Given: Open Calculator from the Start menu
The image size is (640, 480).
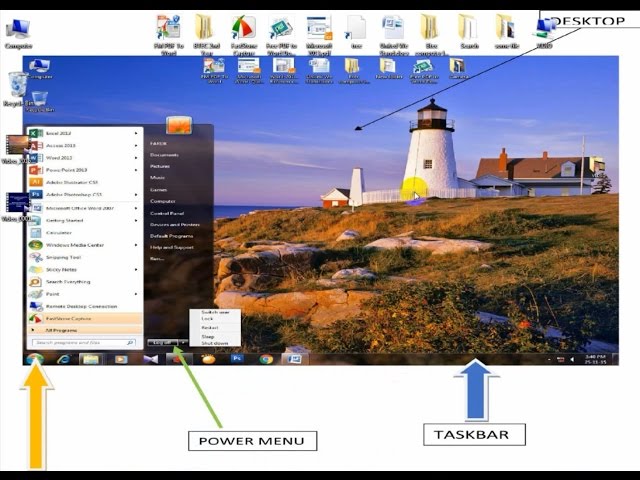Looking at the screenshot, I should point(84,233).
